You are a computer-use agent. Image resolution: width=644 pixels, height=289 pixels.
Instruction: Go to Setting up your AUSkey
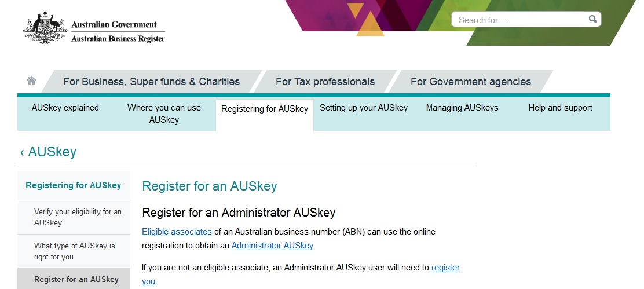click(364, 108)
